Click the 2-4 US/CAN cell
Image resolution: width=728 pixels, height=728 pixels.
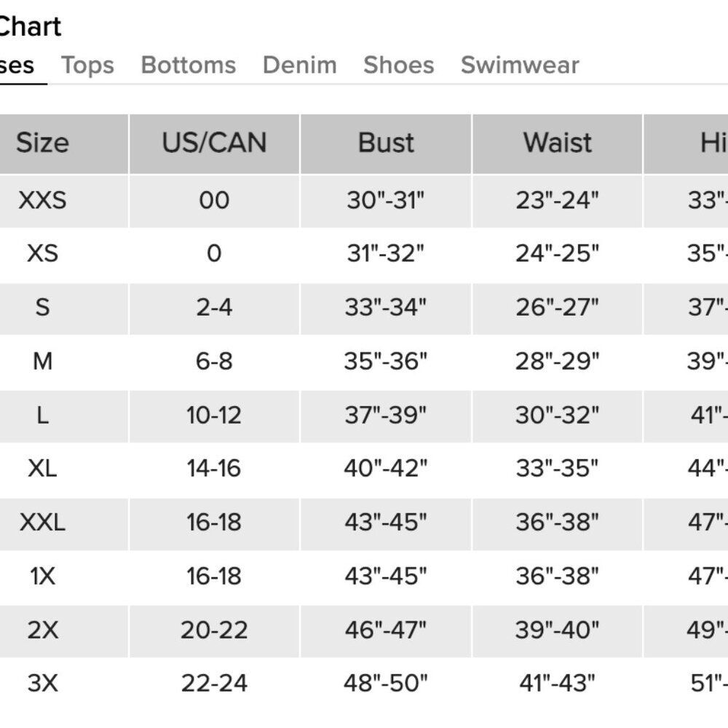214,307
